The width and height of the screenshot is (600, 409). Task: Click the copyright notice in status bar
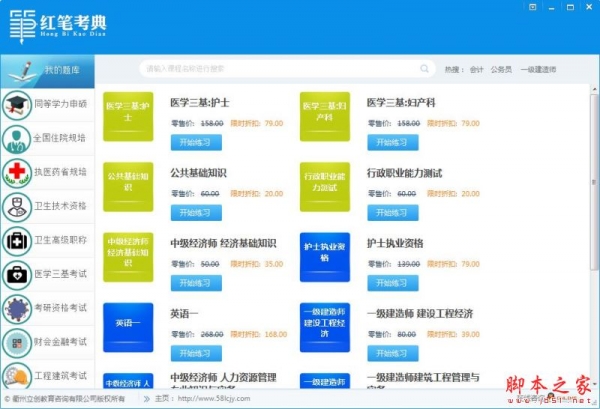pos(65,399)
